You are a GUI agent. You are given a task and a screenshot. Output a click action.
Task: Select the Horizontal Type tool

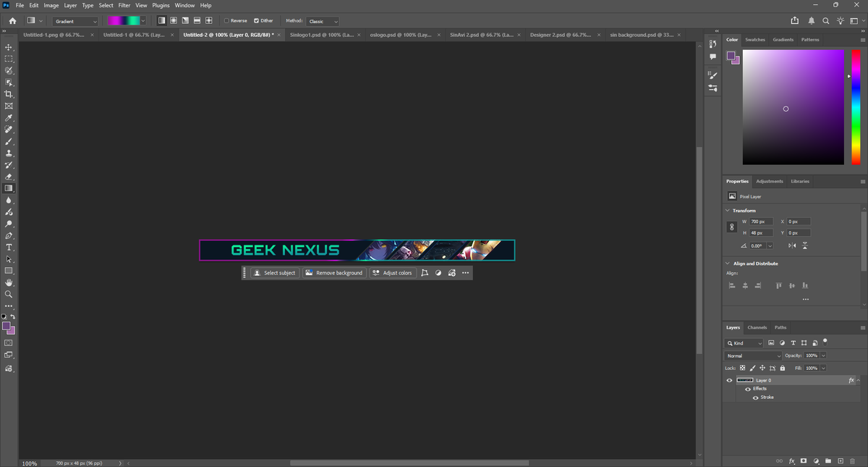point(9,248)
